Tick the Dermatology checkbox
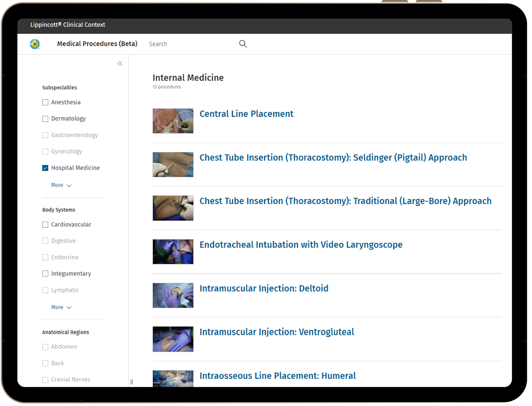Screen dimensions: 532x406 (45, 119)
